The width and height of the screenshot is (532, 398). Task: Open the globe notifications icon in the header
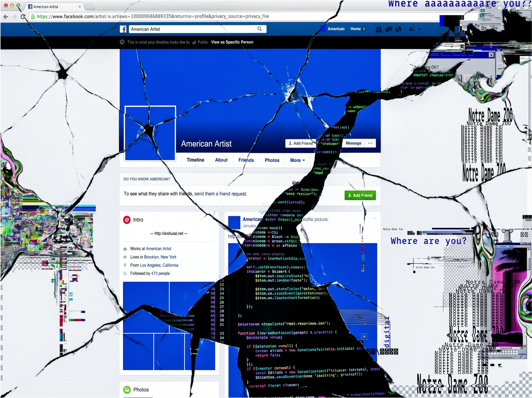pyautogui.click(x=398, y=29)
